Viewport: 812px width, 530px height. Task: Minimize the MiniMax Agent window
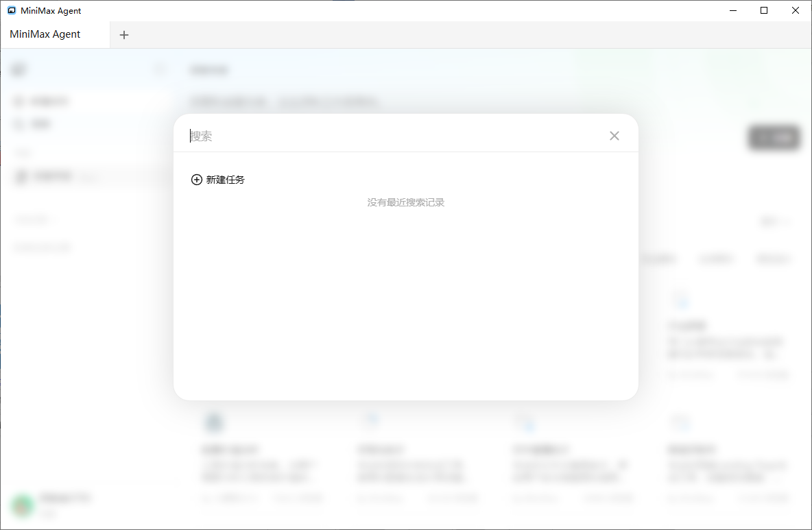point(733,10)
